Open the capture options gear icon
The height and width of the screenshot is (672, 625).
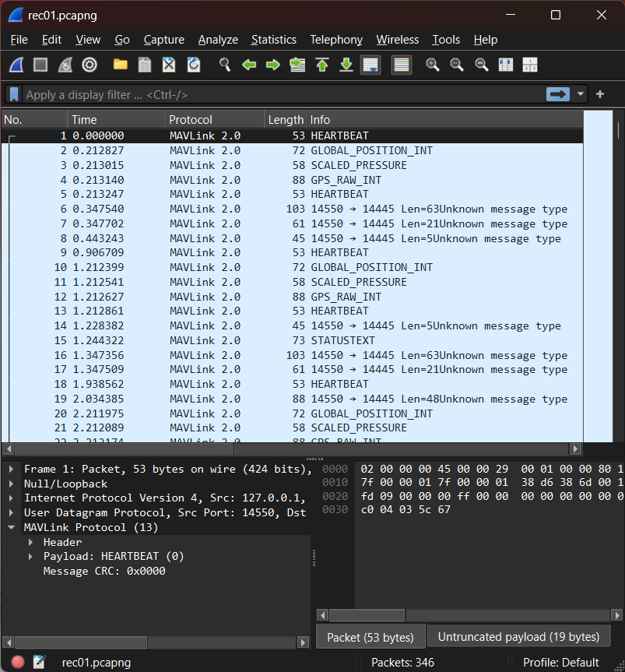pyautogui.click(x=90, y=65)
